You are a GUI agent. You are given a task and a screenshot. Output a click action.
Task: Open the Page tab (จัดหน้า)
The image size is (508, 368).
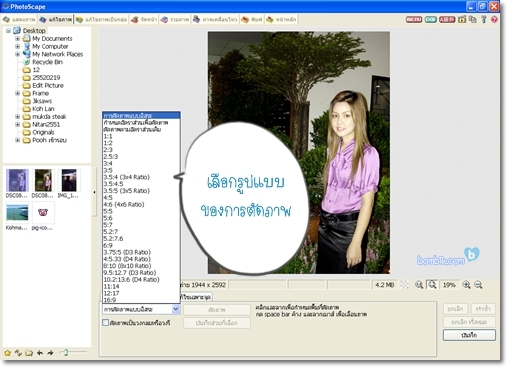(x=144, y=19)
